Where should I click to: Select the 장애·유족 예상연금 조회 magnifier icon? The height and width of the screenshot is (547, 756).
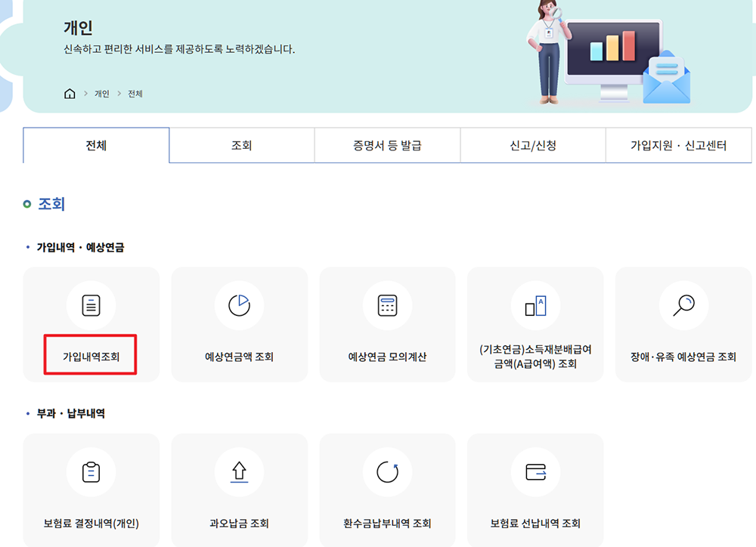coord(683,306)
